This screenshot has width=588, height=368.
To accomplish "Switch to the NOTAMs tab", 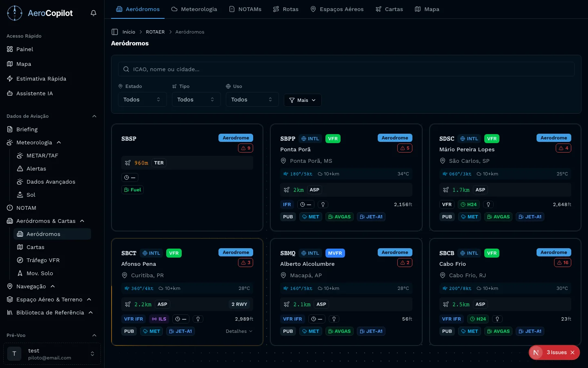I will (245, 9).
